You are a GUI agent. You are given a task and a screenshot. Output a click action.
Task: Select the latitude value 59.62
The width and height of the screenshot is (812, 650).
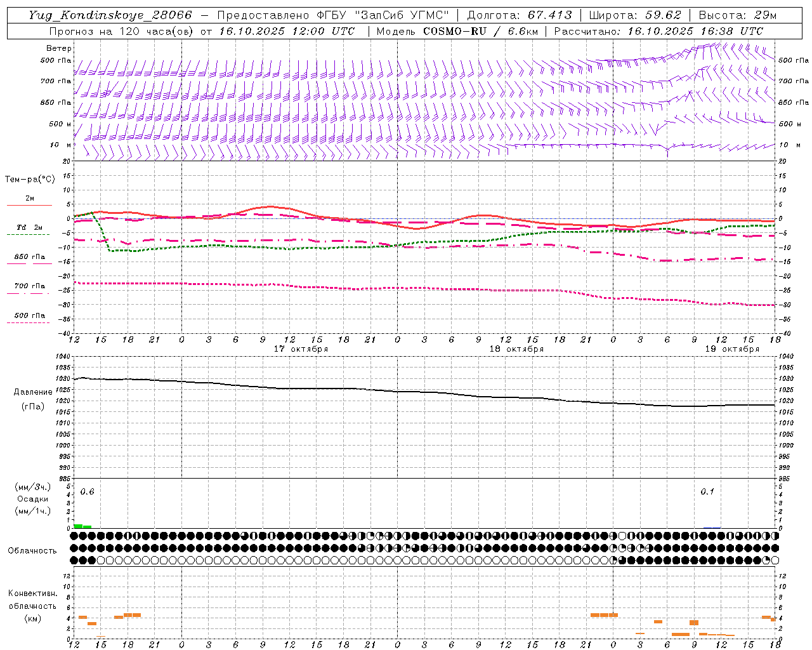point(664,15)
